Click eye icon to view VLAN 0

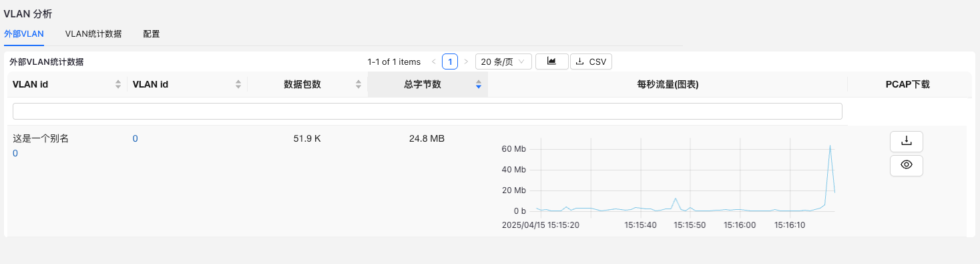[x=906, y=165]
